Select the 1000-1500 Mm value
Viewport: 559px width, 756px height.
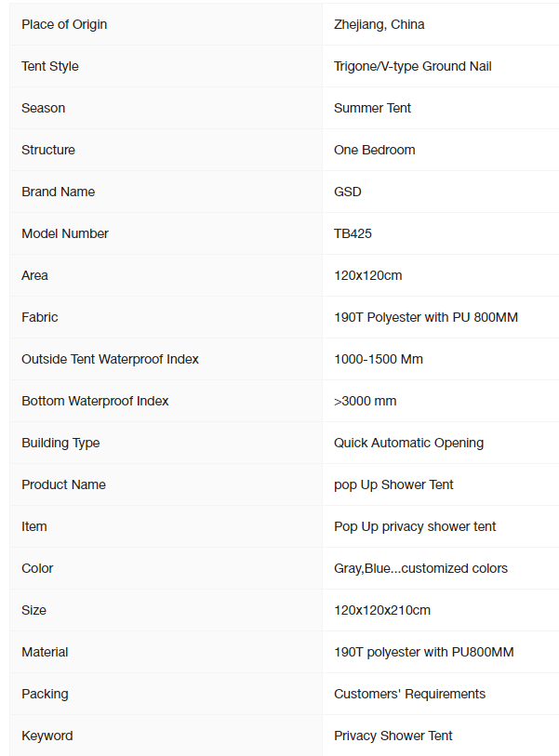click(x=379, y=359)
